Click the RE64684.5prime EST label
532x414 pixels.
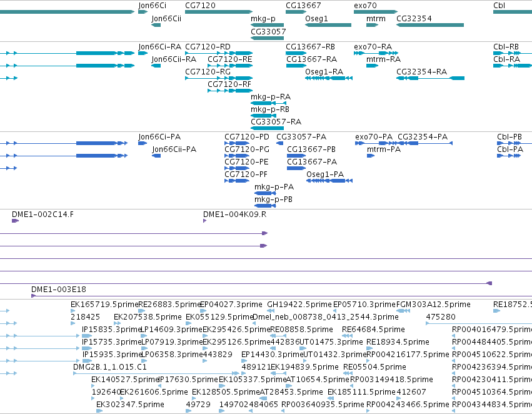click(x=373, y=330)
